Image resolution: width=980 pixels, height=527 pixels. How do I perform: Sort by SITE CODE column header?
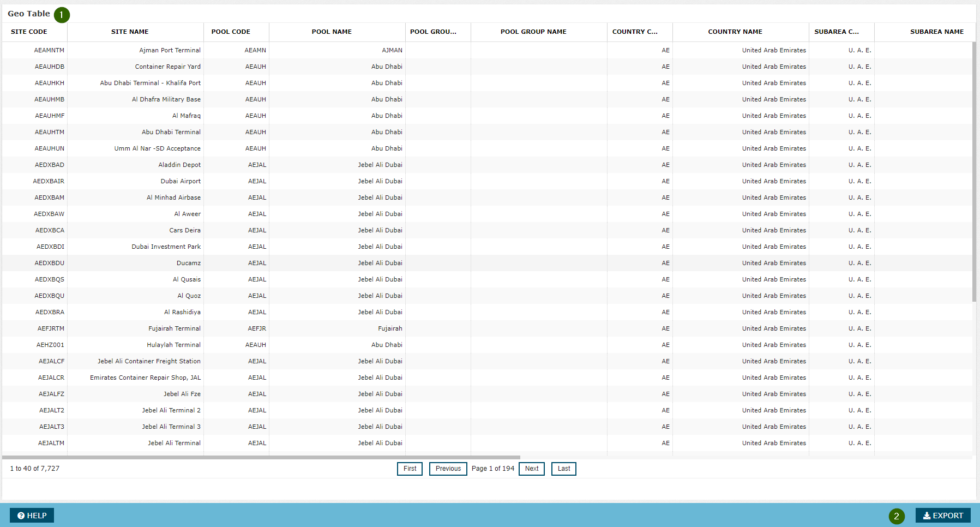coord(29,32)
